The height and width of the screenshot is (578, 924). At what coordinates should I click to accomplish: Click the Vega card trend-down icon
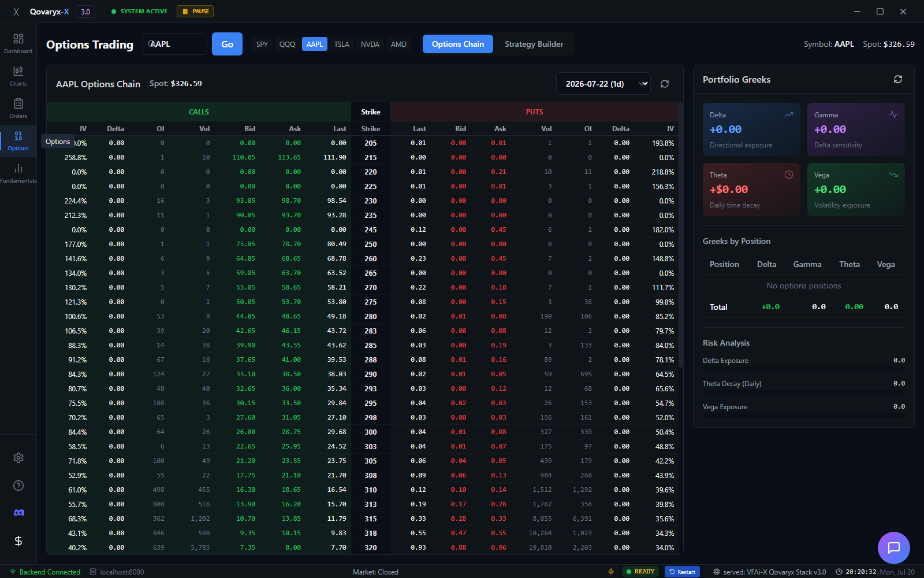[893, 175]
